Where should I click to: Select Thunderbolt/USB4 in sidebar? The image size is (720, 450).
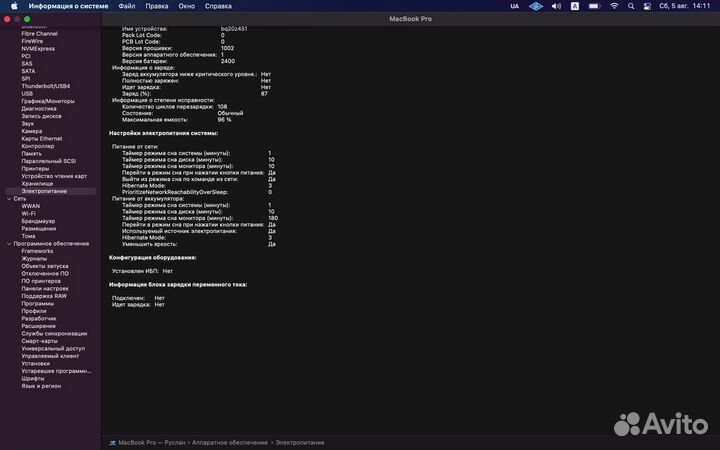click(45, 86)
